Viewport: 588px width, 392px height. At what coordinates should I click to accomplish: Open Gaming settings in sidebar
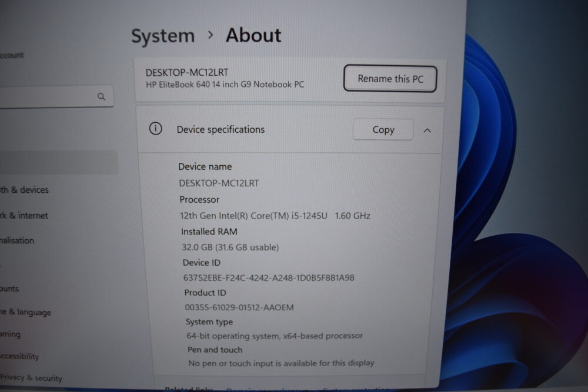tap(10, 334)
